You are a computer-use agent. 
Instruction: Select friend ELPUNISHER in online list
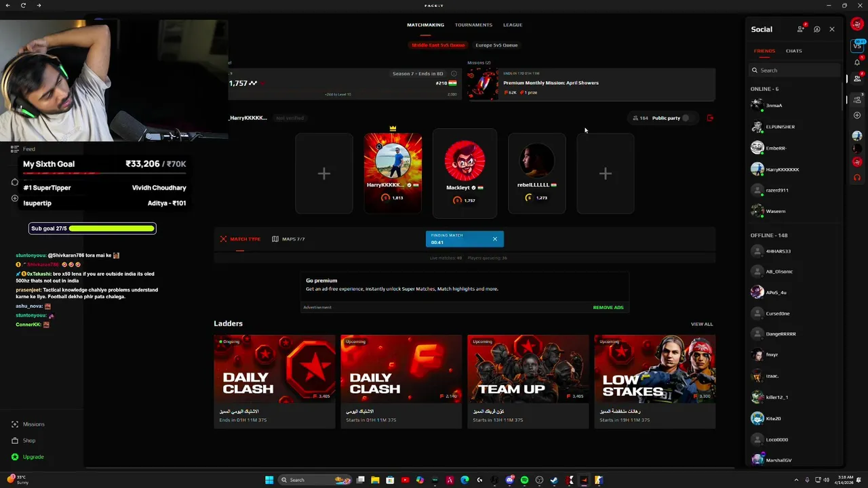pos(795,127)
